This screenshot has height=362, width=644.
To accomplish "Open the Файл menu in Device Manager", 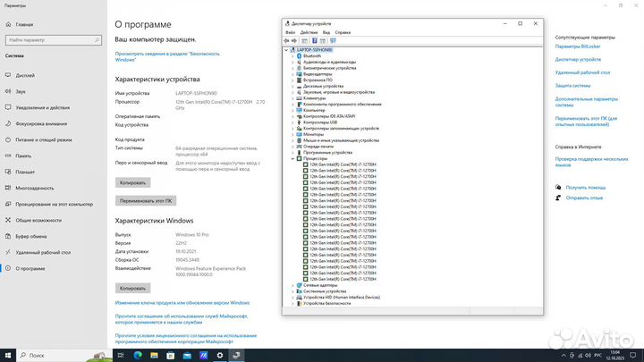I will 291,32.
